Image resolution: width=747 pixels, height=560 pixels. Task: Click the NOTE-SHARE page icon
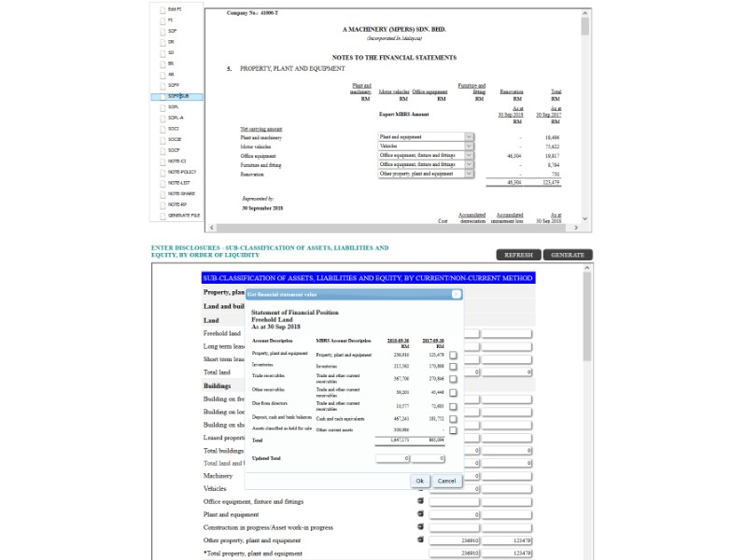point(162,194)
